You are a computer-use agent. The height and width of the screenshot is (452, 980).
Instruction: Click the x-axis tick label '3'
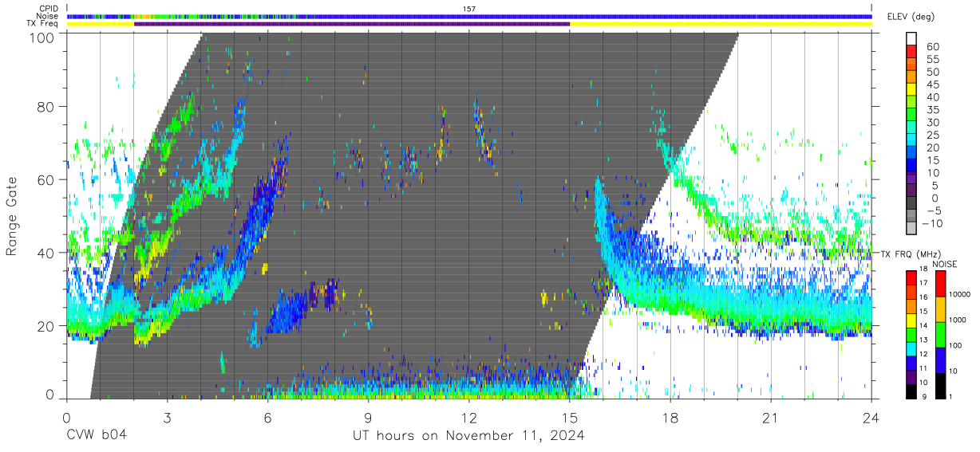pyautogui.click(x=168, y=418)
